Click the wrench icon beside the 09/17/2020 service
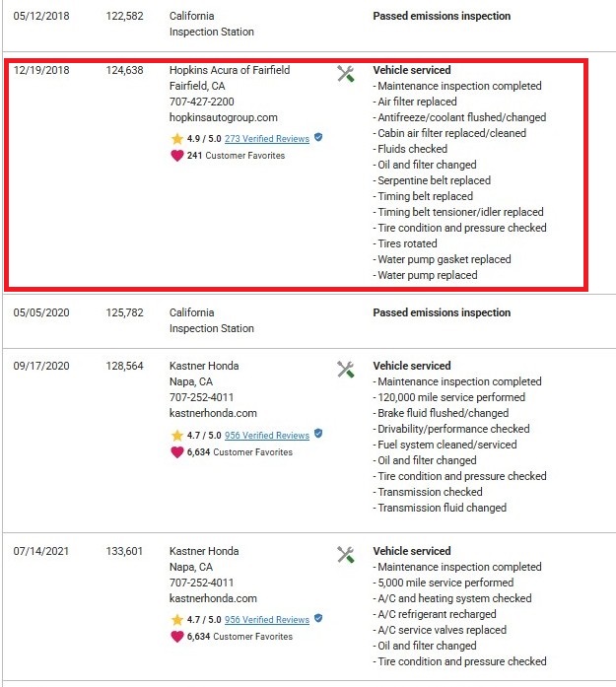The width and height of the screenshot is (616, 687). click(x=346, y=370)
